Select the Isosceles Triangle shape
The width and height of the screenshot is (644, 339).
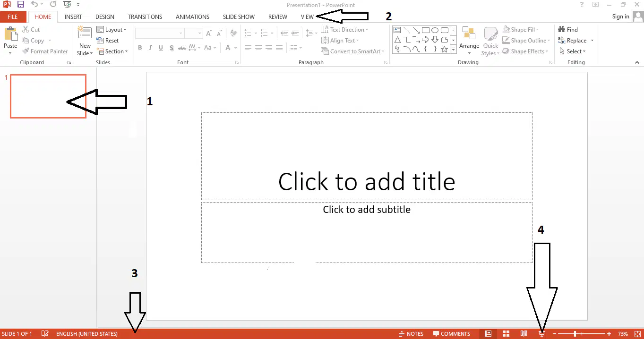(397, 39)
